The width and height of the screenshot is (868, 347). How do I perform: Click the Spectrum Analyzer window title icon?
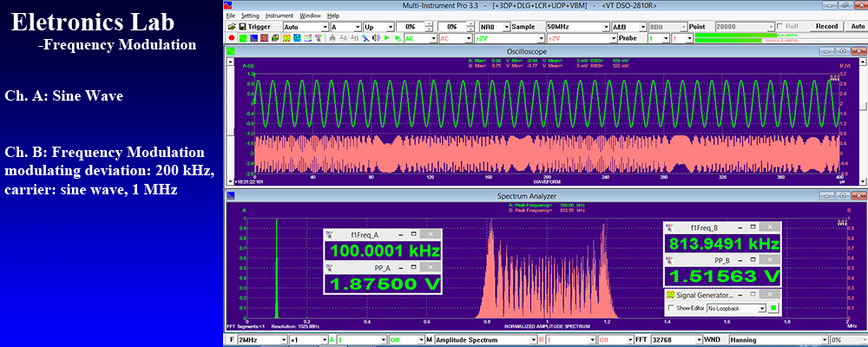(x=230, y=195)
